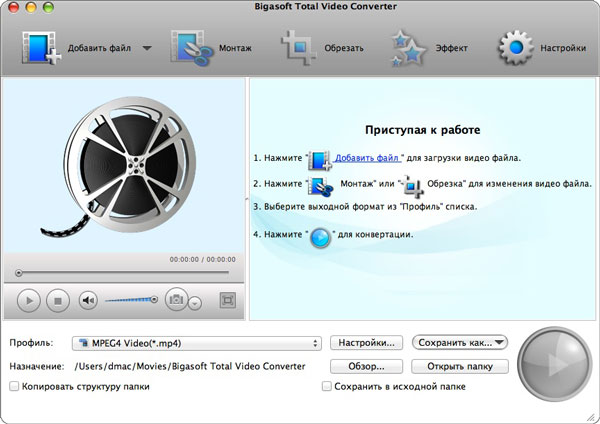Open the Монтаж scissors tool icon
Viewport: 600px width, 424px height.
191,48
